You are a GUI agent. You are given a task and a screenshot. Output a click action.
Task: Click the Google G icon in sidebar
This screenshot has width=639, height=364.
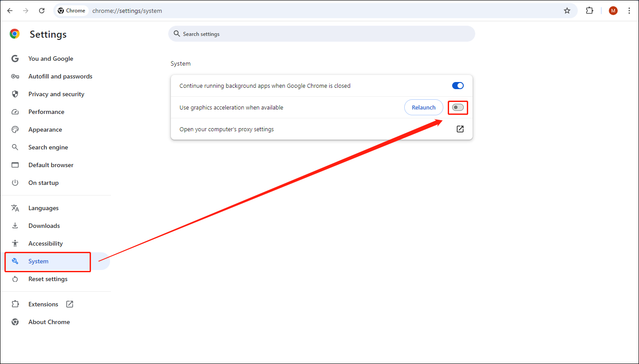15,59
